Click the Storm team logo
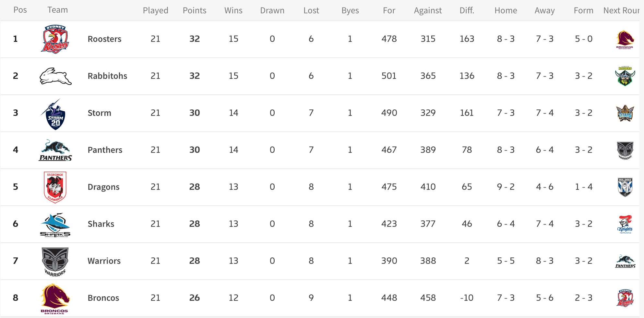644x318 pixels. [54, 114]
